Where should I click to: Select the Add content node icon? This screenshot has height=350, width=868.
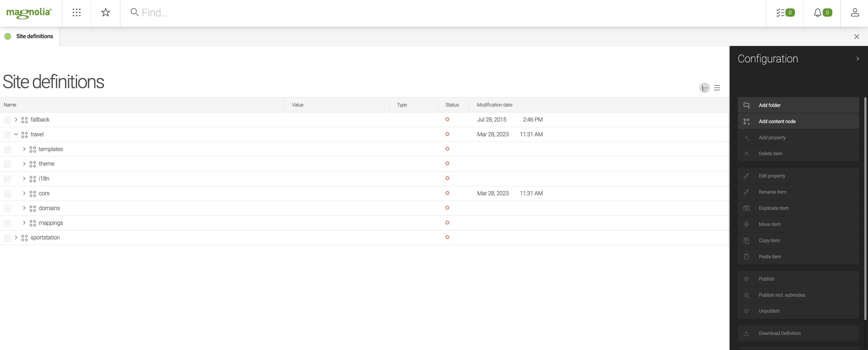[747, 121]
